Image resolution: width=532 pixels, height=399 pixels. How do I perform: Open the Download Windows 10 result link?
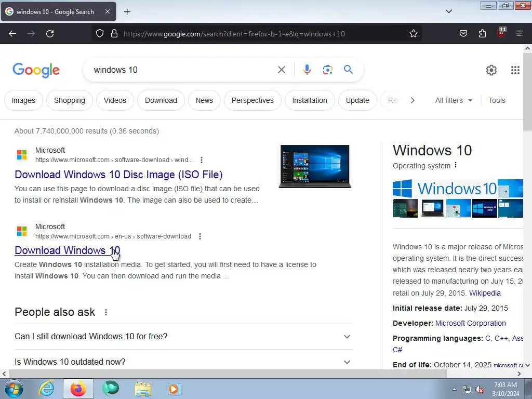coord(67,250)
